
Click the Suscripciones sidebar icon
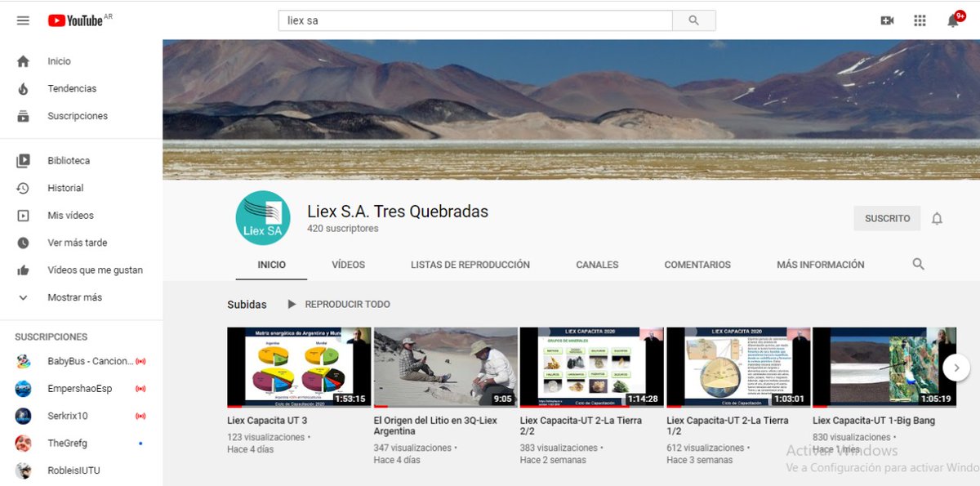(x=23, y=116)
